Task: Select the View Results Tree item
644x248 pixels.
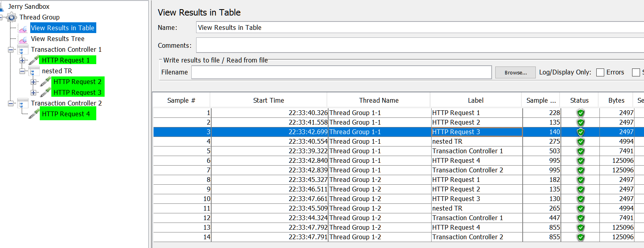Action: (x=58, y=39)
